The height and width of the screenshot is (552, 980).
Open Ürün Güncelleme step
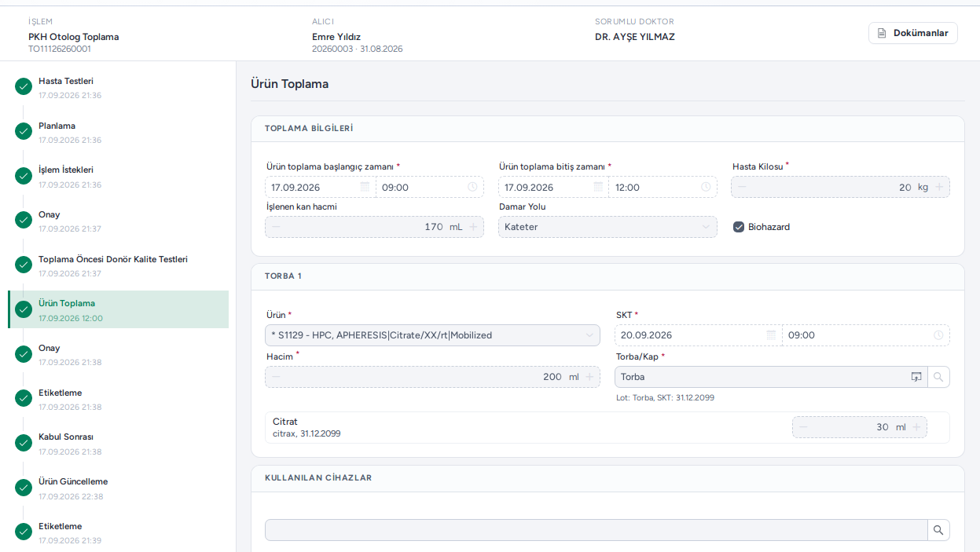pos(118,488)
